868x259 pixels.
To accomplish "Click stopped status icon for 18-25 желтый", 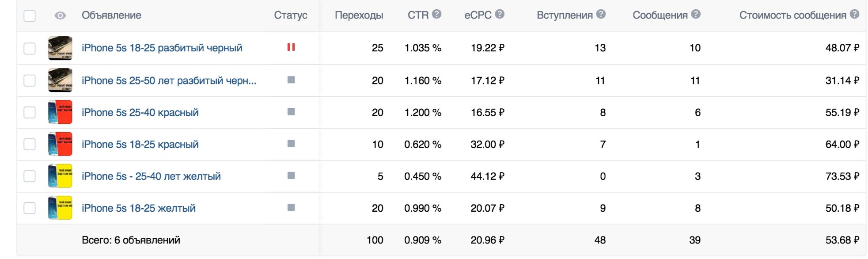I will [291, 207].
